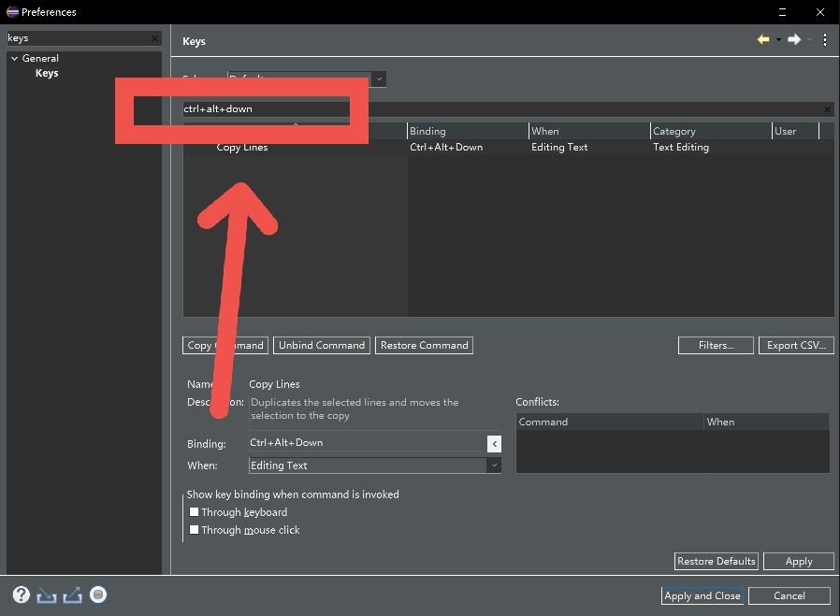
Task: Open the Filters dialog
Action: (715, 345)
